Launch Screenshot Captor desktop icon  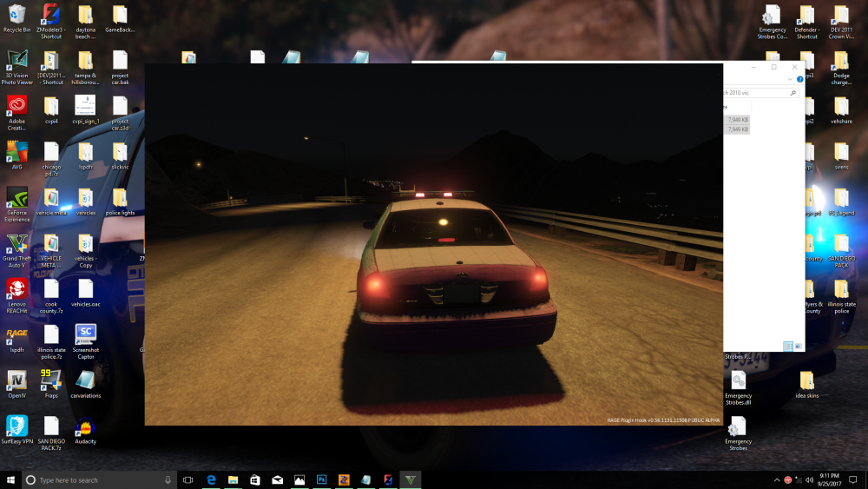(x=85, y=341)
